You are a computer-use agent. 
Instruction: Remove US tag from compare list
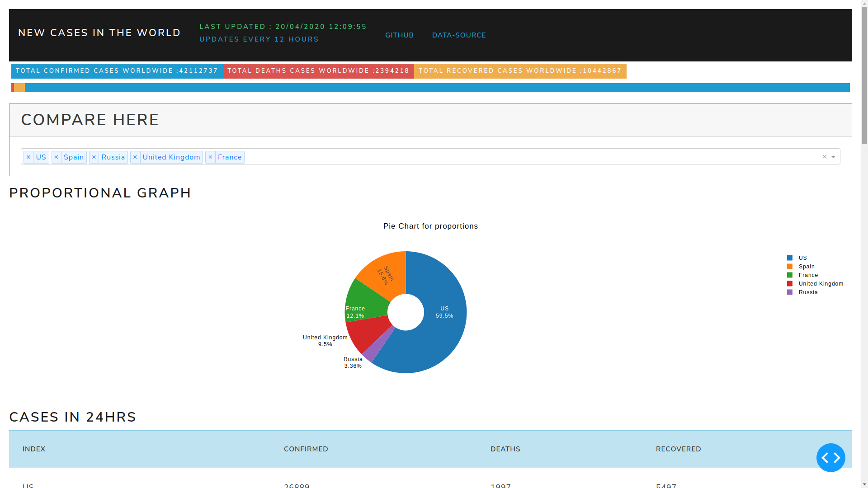pyautogui.click(x=28, y=157)
